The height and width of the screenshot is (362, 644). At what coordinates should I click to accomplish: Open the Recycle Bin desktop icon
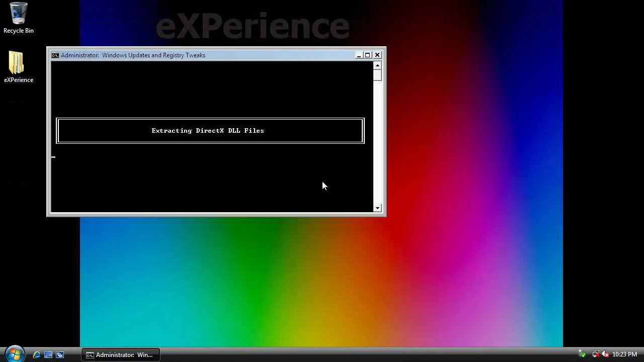[x=19, y=18]
